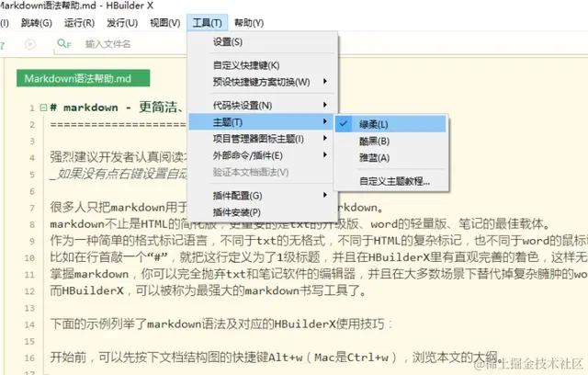Expand 代码块设置(N) submenu

(263, 106)
